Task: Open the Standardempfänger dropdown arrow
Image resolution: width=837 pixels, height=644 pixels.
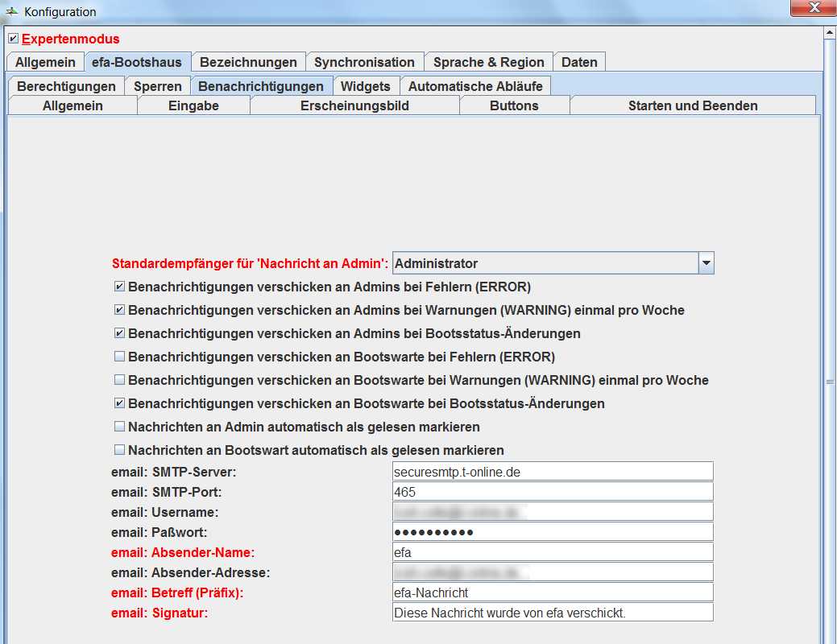Action: pos(706,263)
